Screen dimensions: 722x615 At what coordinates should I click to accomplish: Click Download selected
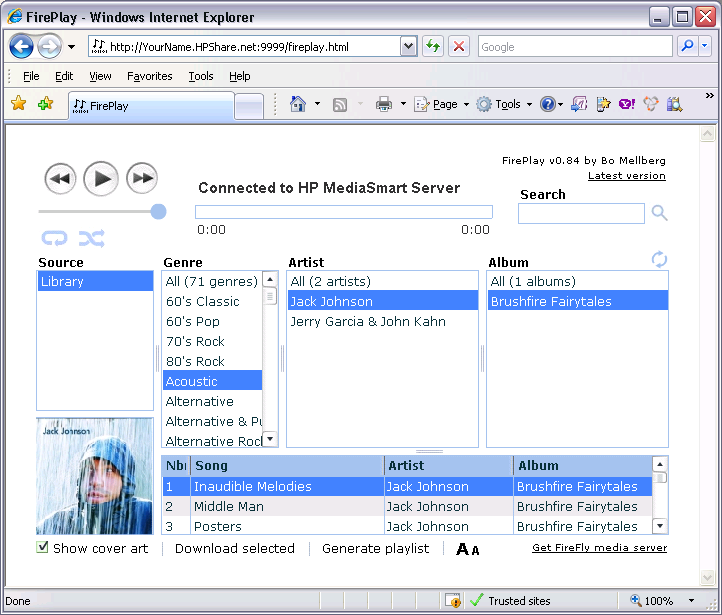tap(235, 548)
